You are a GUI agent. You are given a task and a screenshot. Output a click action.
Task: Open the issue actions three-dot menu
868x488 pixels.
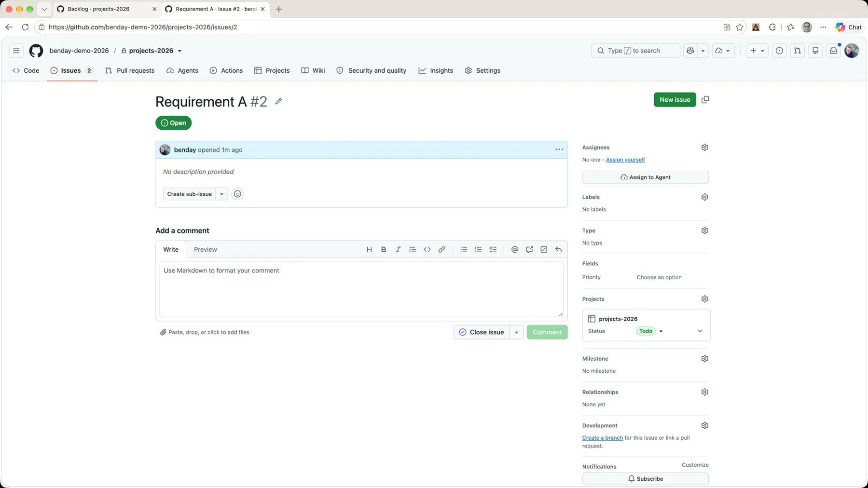pos(559,149)
